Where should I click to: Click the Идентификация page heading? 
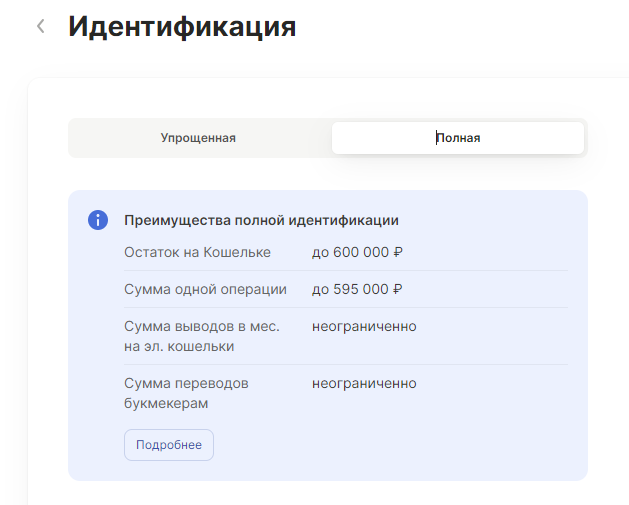(182, 27)
